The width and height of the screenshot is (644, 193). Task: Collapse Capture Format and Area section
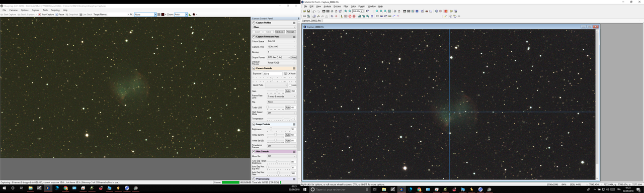tap(254, 37)
